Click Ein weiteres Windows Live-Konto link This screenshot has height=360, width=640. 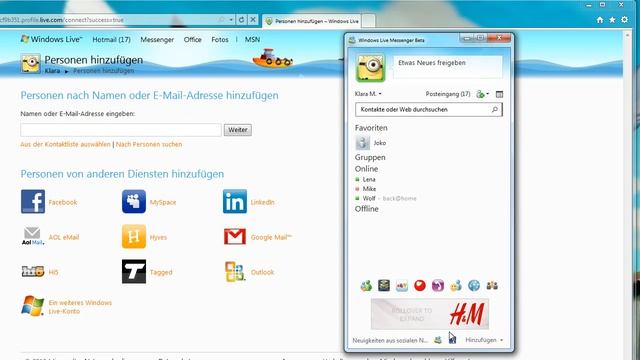pos(80,307)
